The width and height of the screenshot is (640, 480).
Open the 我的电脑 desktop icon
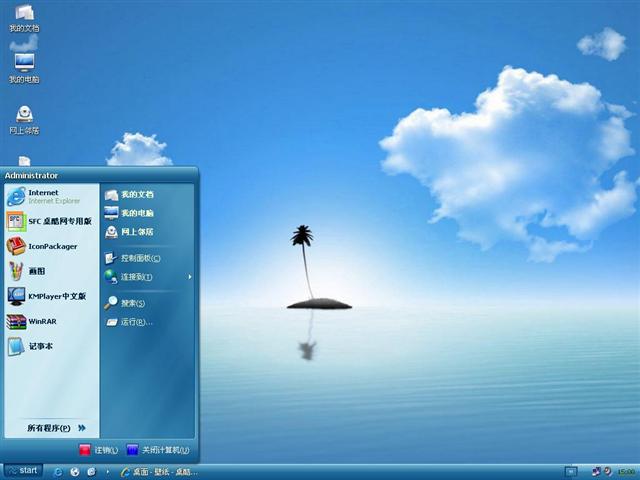coord(24,69)
